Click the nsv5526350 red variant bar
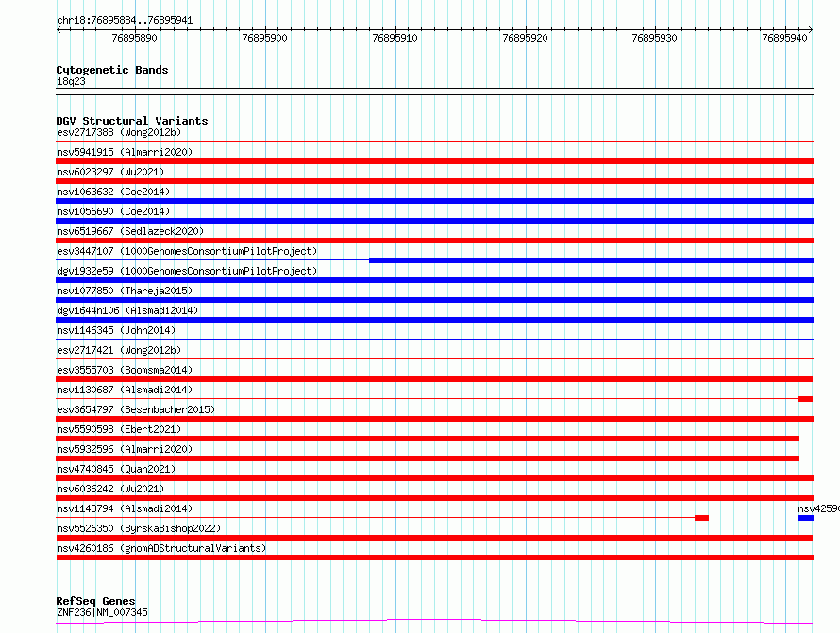Screen dimensions: 840x633 click(434, 538)
